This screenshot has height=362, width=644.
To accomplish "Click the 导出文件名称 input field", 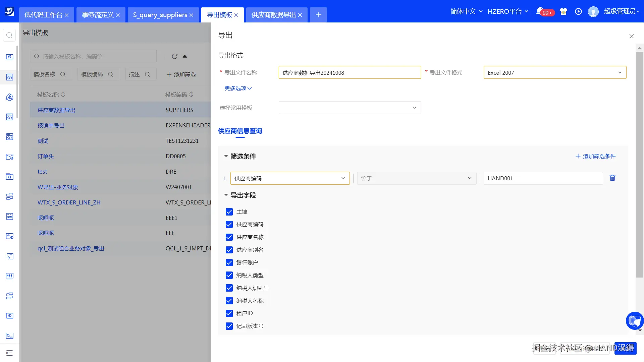I will (x=350, y=73).
